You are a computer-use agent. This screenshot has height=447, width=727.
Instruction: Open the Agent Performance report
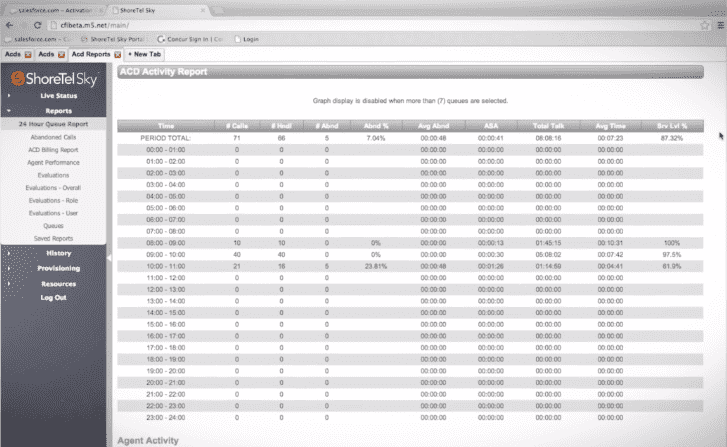(54, 162)
